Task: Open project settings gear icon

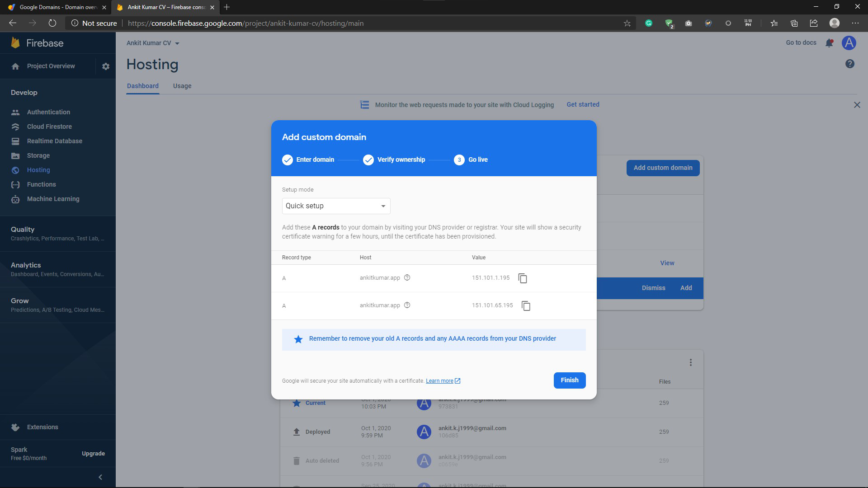Action: [x=106, y=66]
